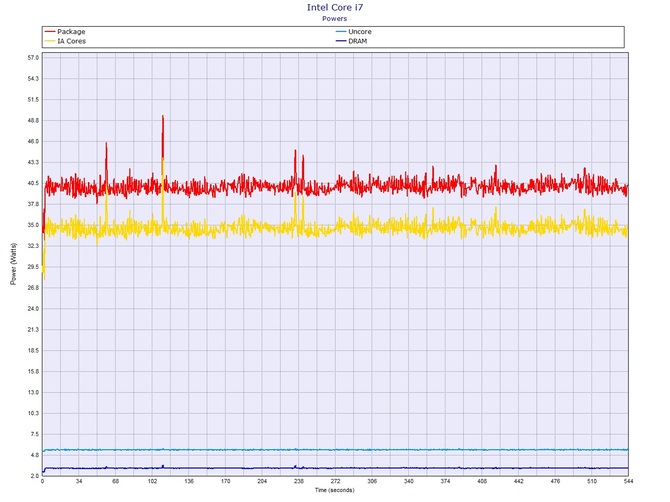Click the 57.0 value on power axis
The width and height of the screenshot is (670, 502).
[32, 58]
